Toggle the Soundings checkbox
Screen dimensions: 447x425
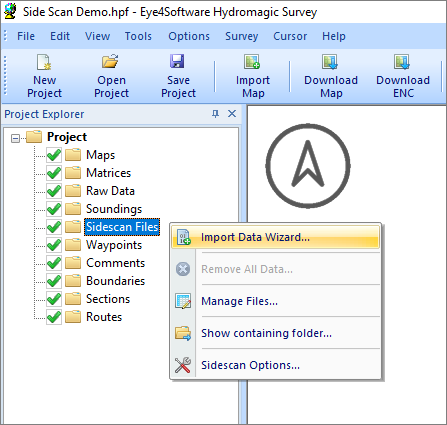click(x=54, y=209)
